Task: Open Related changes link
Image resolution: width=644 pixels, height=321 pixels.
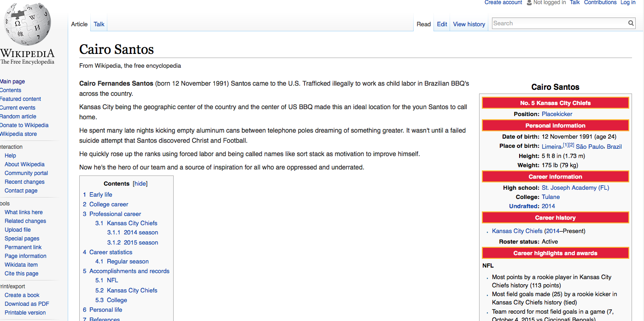Action: [25, 221]
